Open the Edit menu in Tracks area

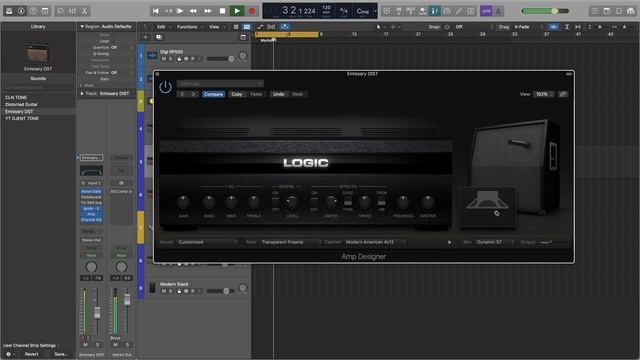161,27
